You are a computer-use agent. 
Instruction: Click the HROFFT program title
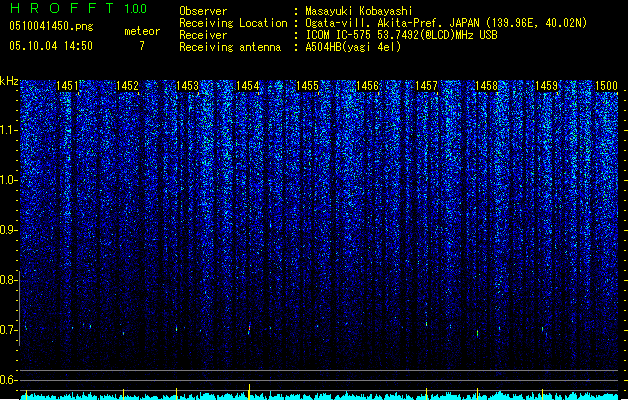[x=63, y=8]
